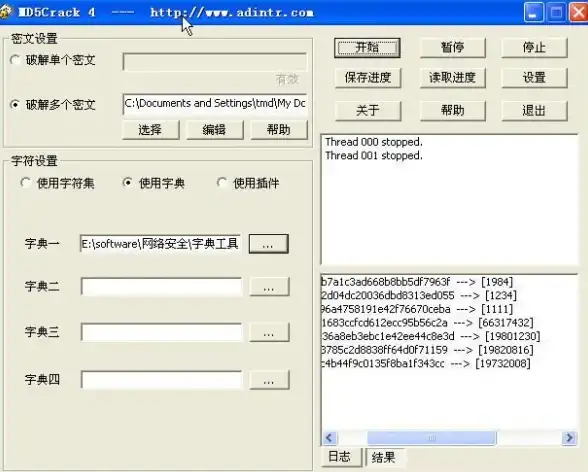
Task: Click the 字典二 input field
Action: [x=162, y=287]
